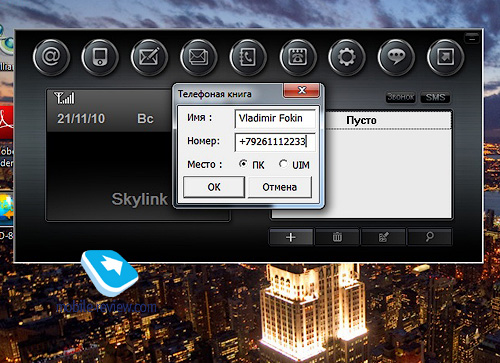Click the exit arrow toolbar icon
The image size is (500, 363).
(x=445, y=57)
